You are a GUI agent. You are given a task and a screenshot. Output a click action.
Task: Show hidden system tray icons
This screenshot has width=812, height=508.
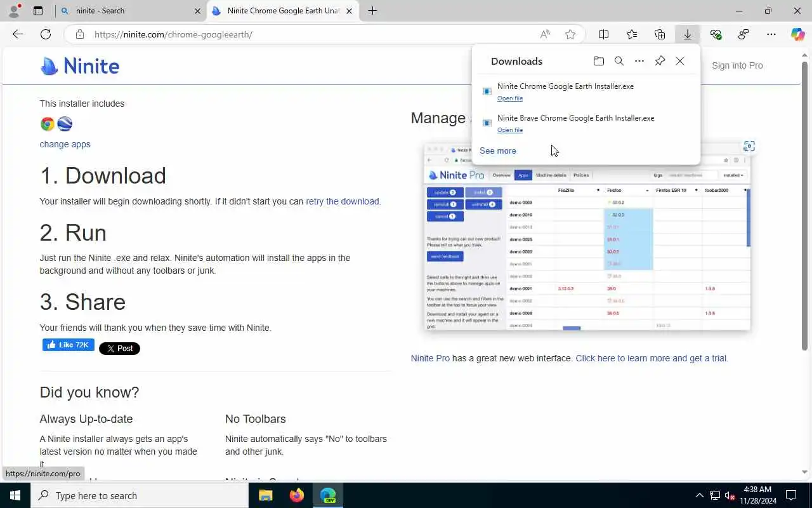pyautogui.click(x=700, y=495)
